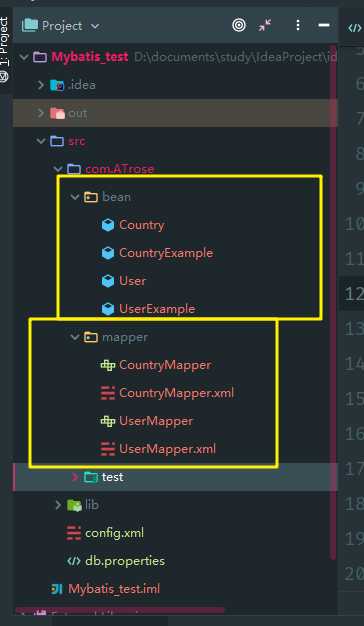Click the editor tab file-type icon
The image size is (364, 626).
click(354, 28)
